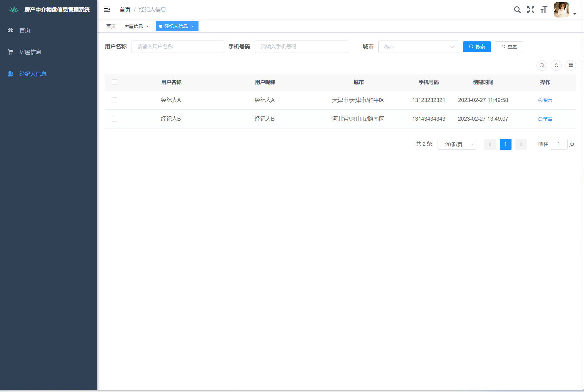The height and width of the screenshot is (392, 584).
Task: Switch to the 首页 tab
Action: tap(111, 26)
